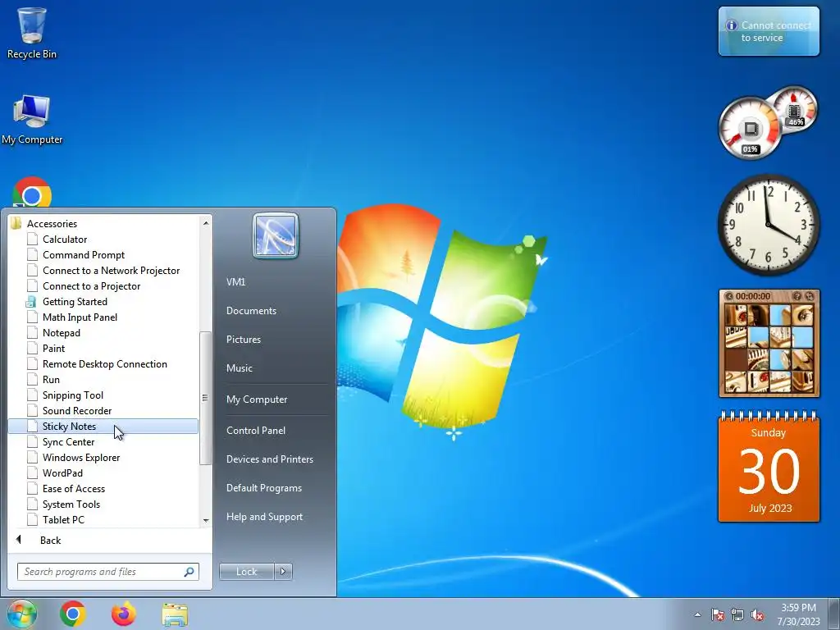
Task: Open the Recycle Bin desktop icon
Action: coord(32,33)
